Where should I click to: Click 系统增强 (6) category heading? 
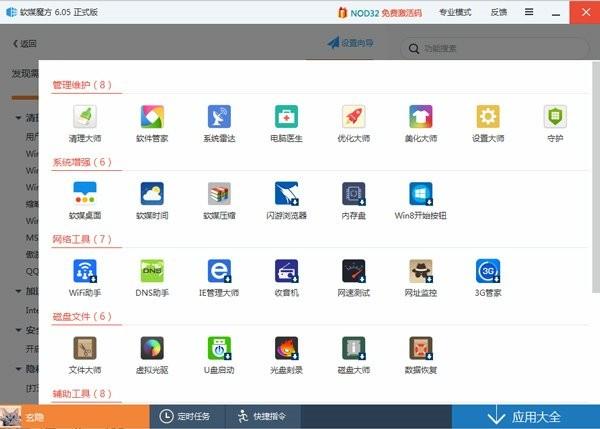(82, 162)
